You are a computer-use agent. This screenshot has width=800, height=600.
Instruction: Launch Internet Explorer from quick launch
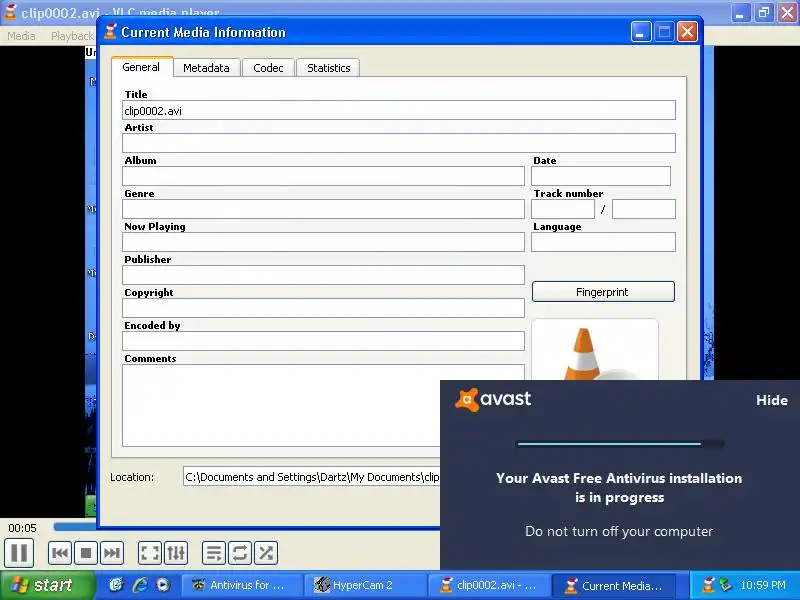[140, 585]
